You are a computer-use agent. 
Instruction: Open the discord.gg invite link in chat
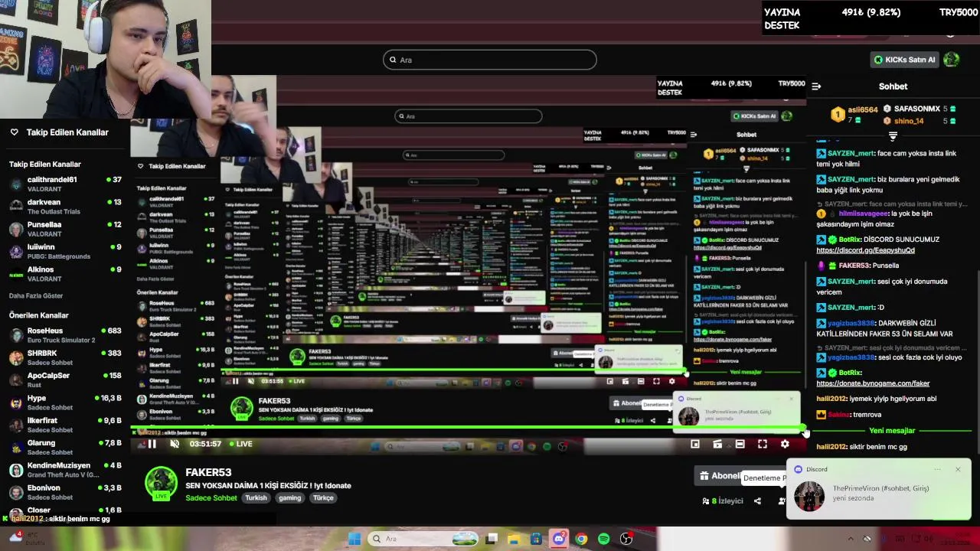click(x=865, y=250)
